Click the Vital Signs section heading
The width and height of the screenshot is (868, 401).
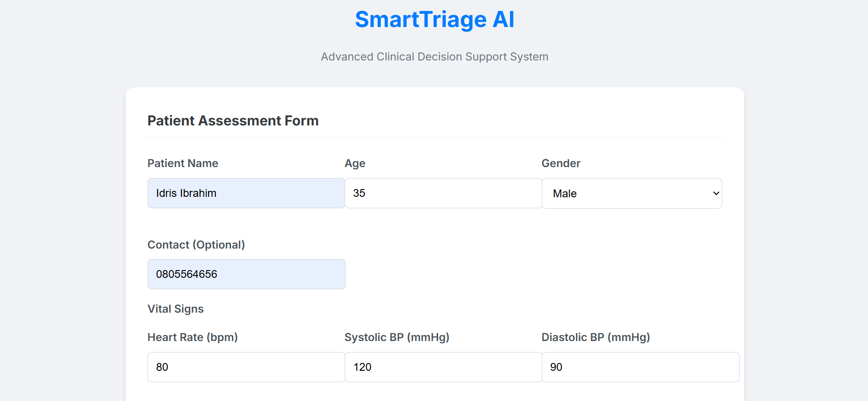tap(176, 309)
